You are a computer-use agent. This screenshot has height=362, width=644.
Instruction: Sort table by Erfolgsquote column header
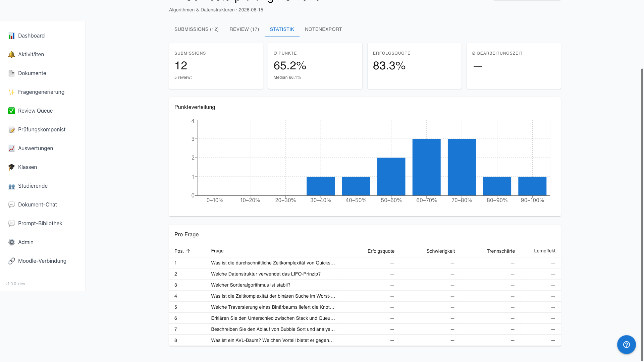point(381,251)
